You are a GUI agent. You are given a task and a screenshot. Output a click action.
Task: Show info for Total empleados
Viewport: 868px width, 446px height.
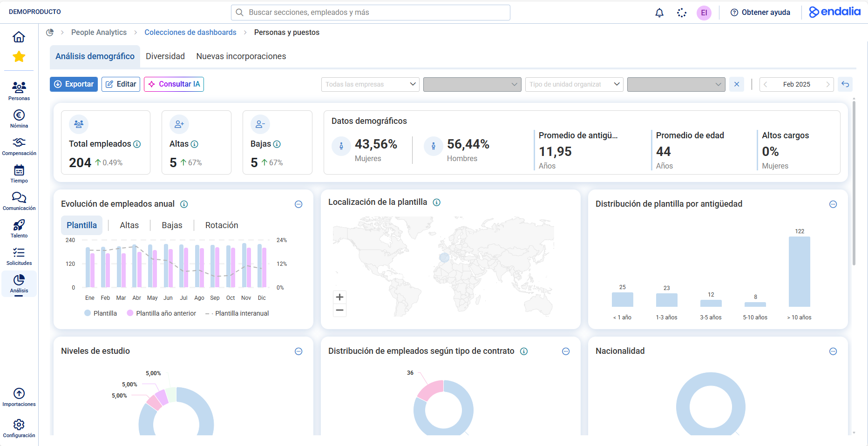tap(137, 144)
